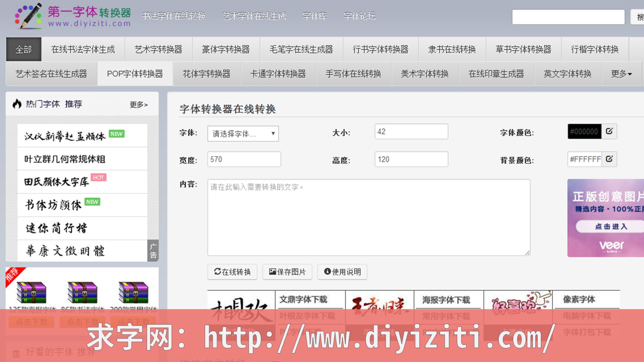Click the 内容 text input area

pos(369,217)
